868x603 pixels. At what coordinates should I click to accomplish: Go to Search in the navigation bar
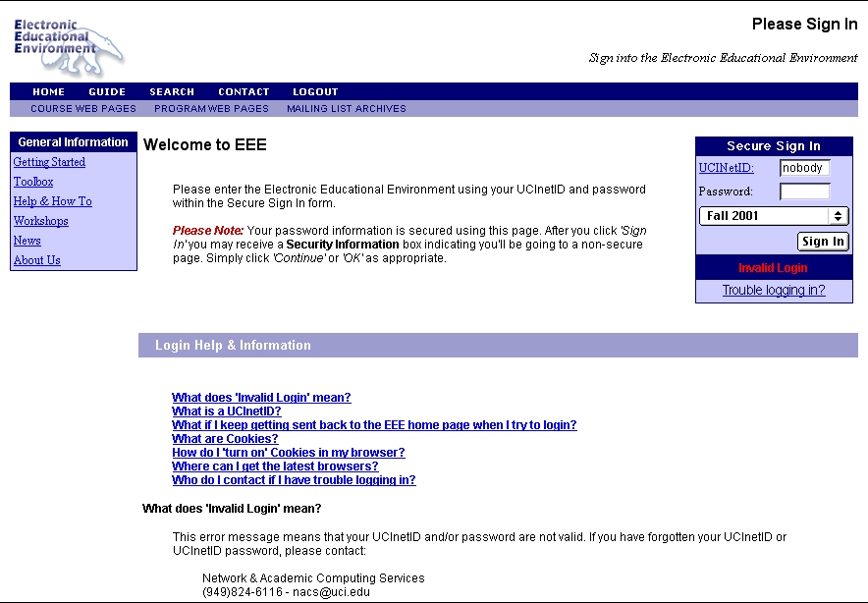[x=172, y=91]
